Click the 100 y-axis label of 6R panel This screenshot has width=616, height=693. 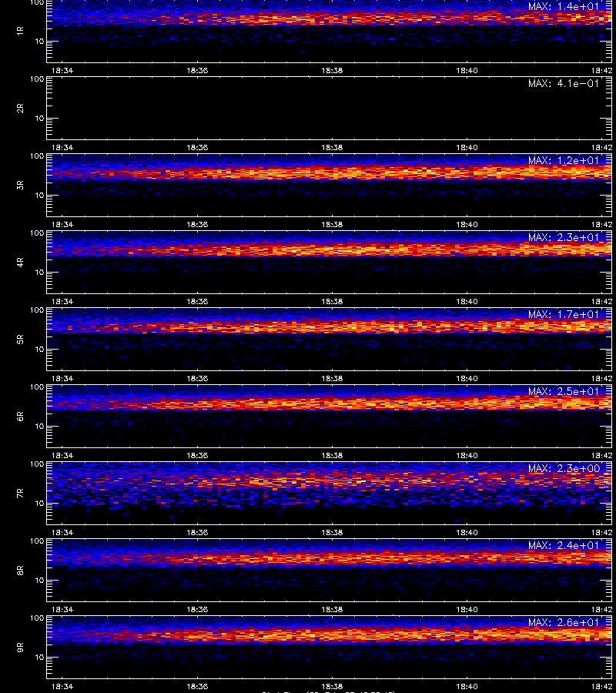point(37,387)
